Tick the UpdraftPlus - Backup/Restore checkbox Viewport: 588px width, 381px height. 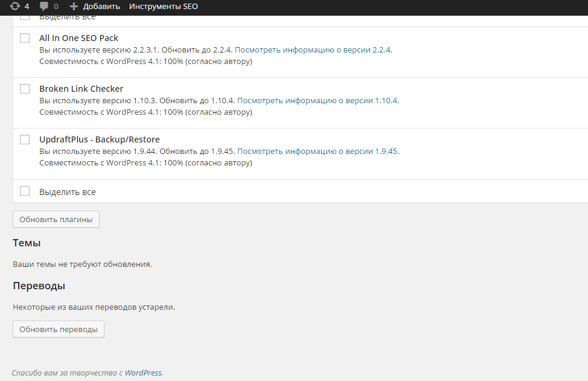pyautogui.click(x=25, y=139)
